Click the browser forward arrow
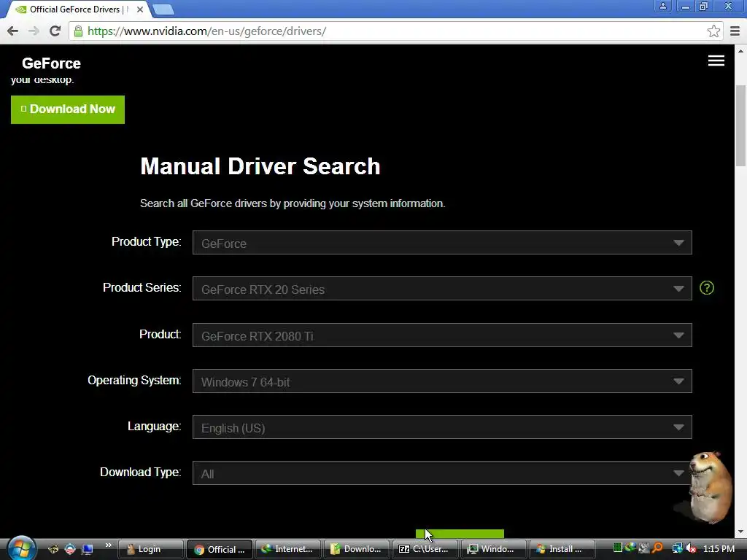 [x=34, y=31]
